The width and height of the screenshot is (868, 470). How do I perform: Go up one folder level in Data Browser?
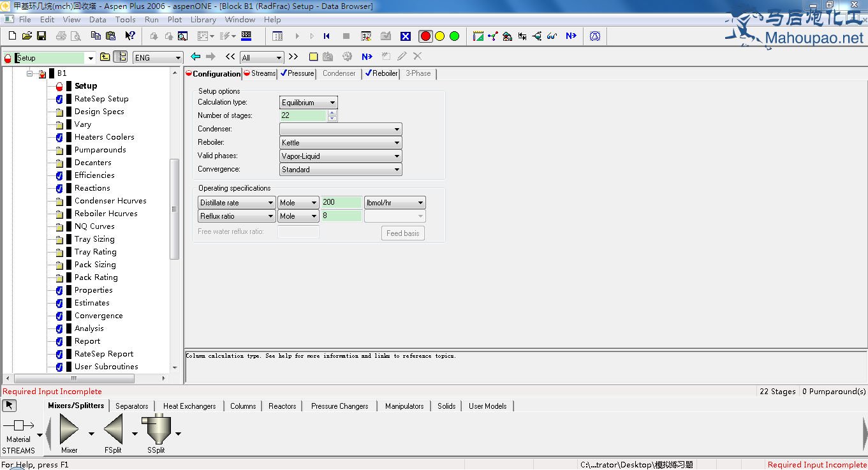105,57
